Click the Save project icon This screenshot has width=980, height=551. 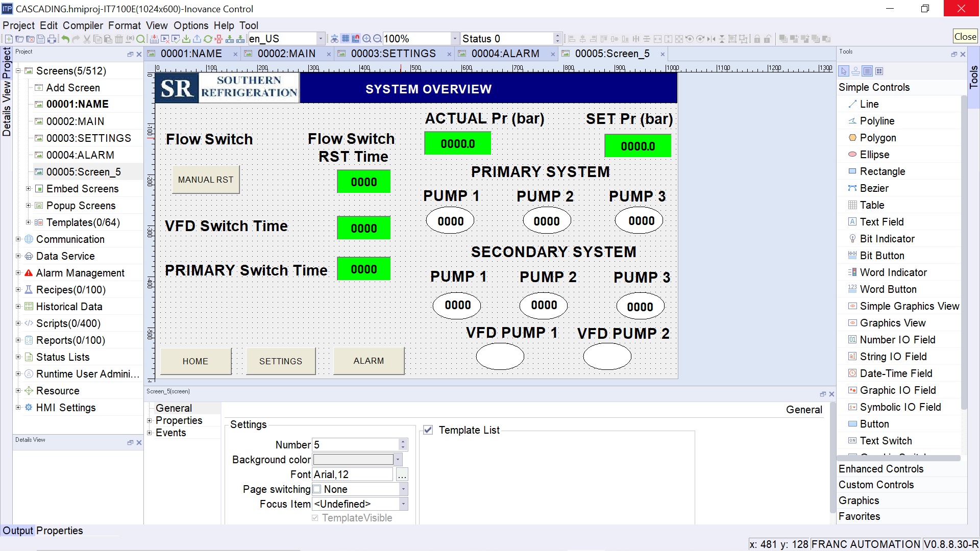point(41,39)
